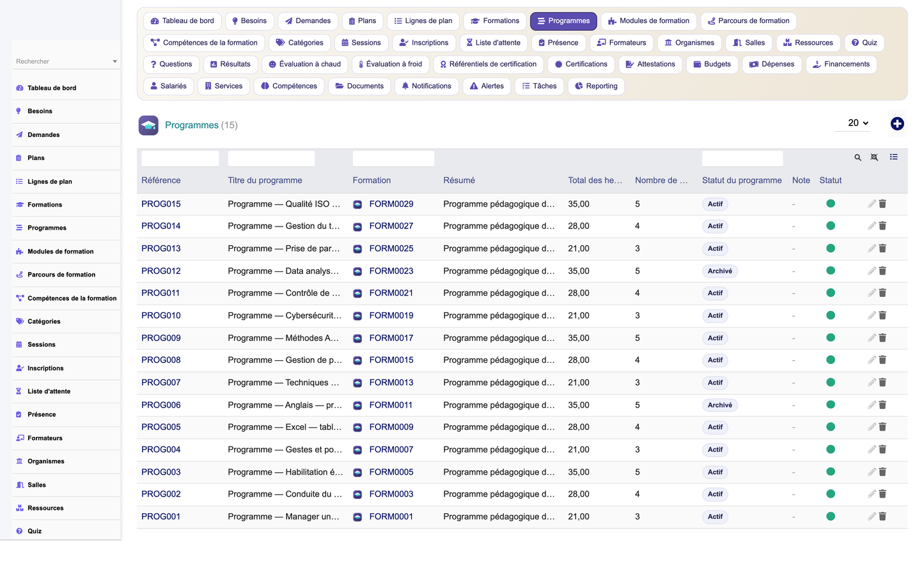
Task: Open the Quiz tab in top navigation
Action: coord(864,43)
